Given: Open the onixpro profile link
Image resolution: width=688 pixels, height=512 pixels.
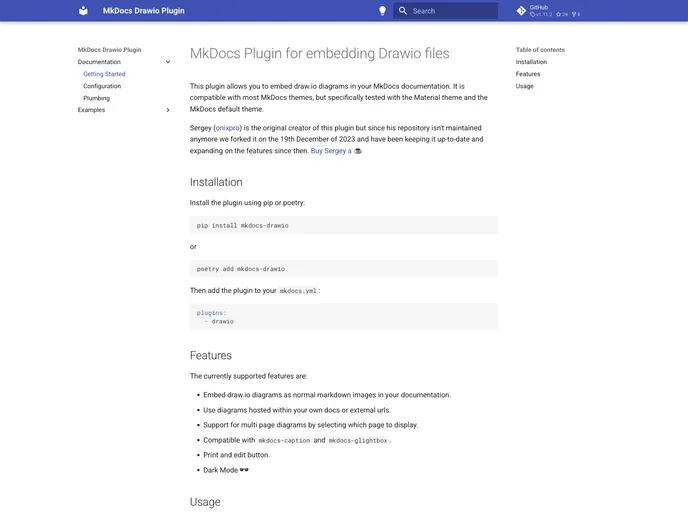Looking at the screenshot, I should click(228, 128).
